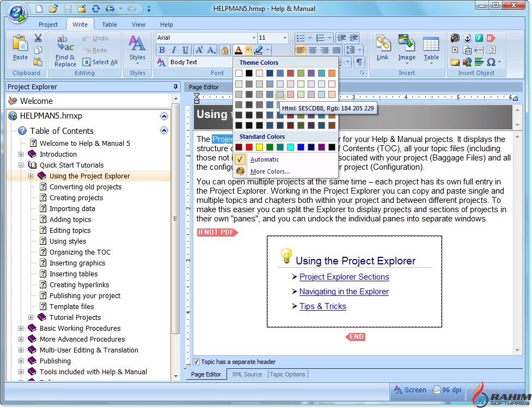Open the Tips & Tricks link

point(323,306)
